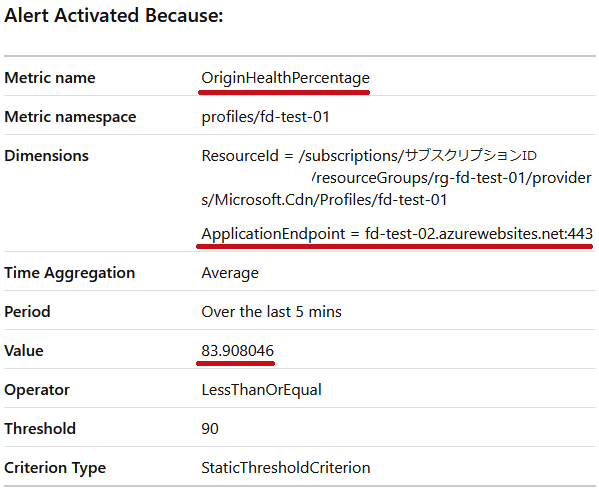The height and width of the screenshot is (491, 599).
Task: Click the LessThanOrEqual operator value
Action: [x=261, y=390]
